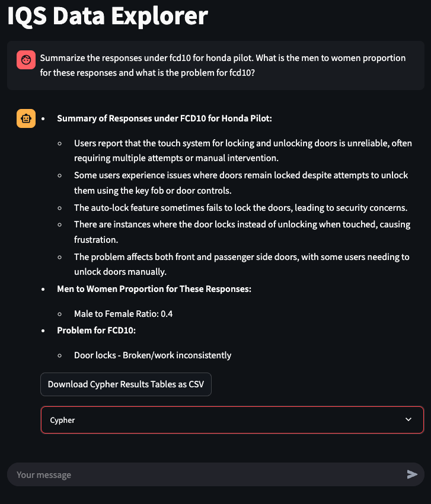
Task: Click the red user avatar icon
Action: tap(26, 60)
